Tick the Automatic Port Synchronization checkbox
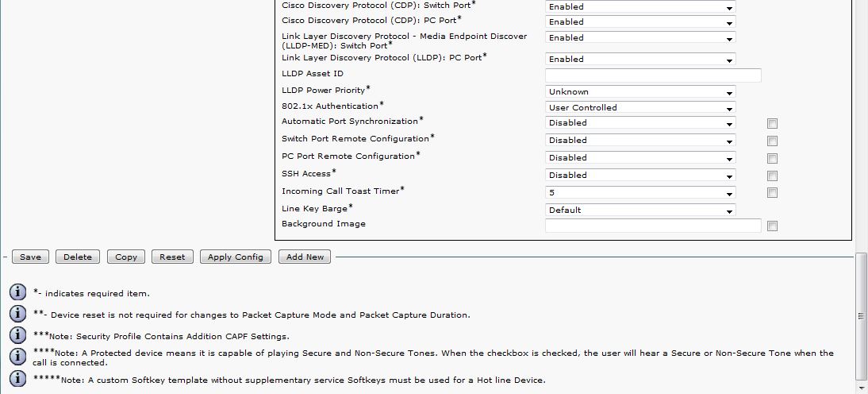The height and width of the screenshot is (394, 868). tap(772, 123)
